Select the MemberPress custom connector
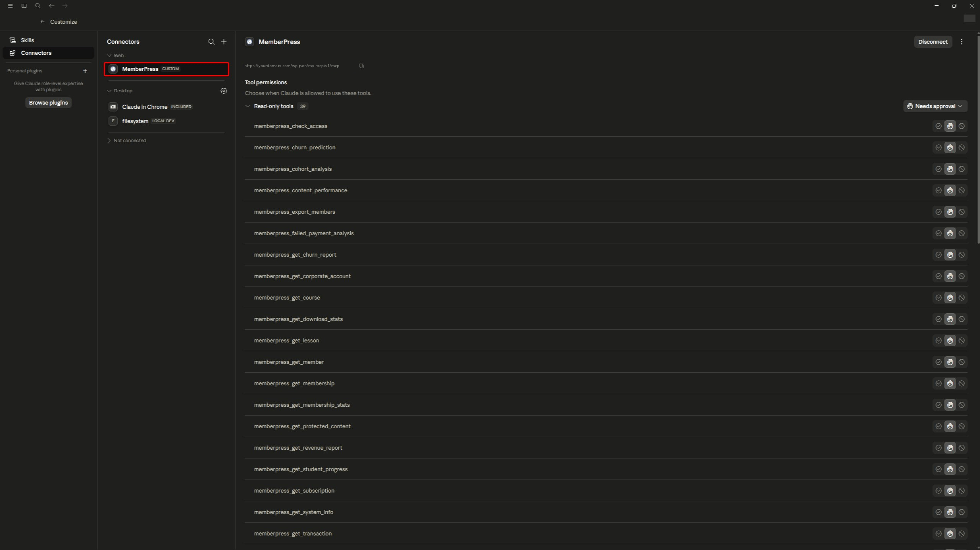 coord(166,69)
